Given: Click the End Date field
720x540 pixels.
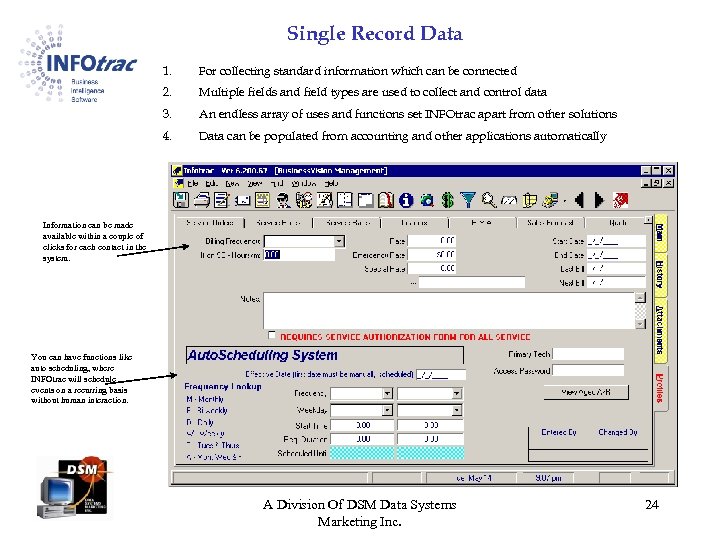Looking at the screenshot, I should tap(616, 255).
